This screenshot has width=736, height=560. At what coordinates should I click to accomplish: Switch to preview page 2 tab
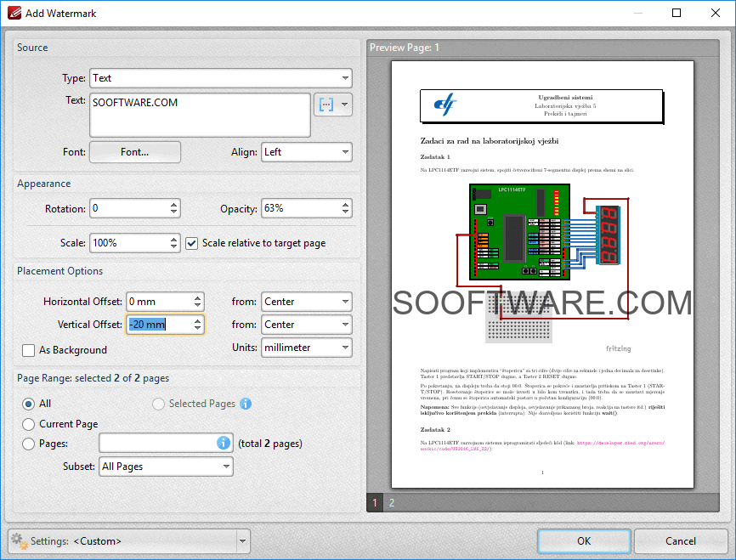391,502
